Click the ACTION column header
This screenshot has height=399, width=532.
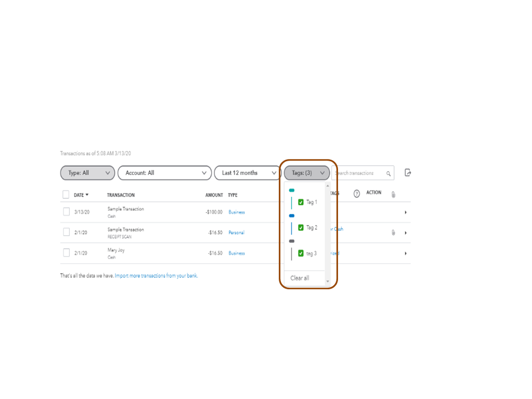point(374,192)
